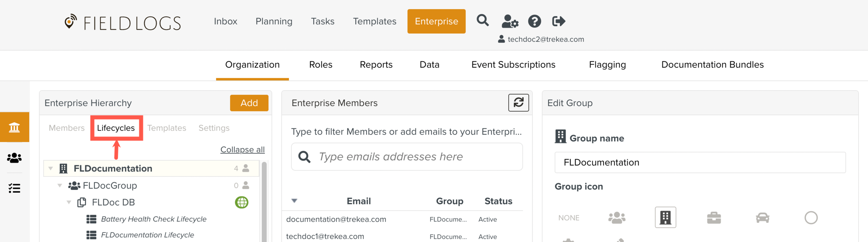Open the checklist sidebar icon
The height and width of the screenshot is (242, 868).
tap(14, 188)
